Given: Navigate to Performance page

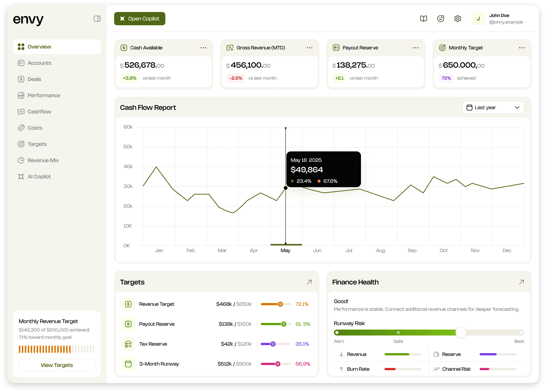Looking at the screenshot, I should 57,95.
